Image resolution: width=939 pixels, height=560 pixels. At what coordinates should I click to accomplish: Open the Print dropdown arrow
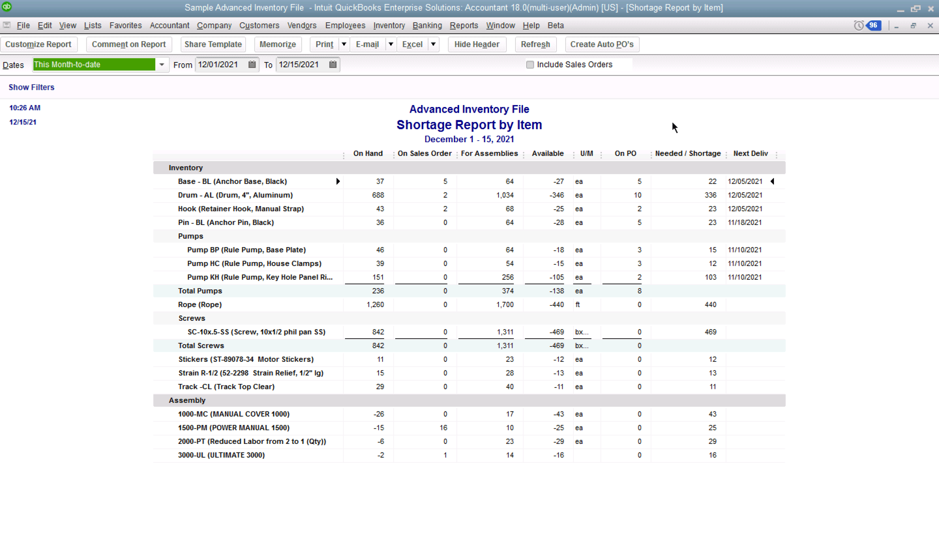[x=344, y=44]
